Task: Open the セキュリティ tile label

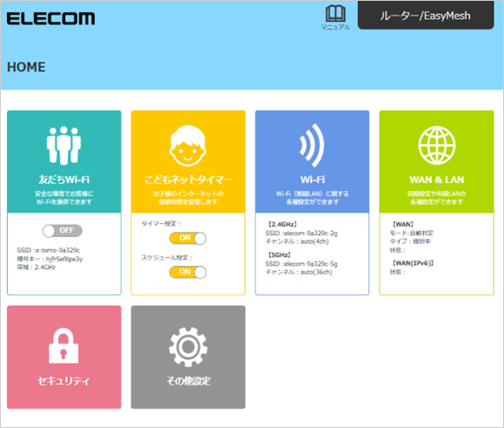Action: (63, 381)
